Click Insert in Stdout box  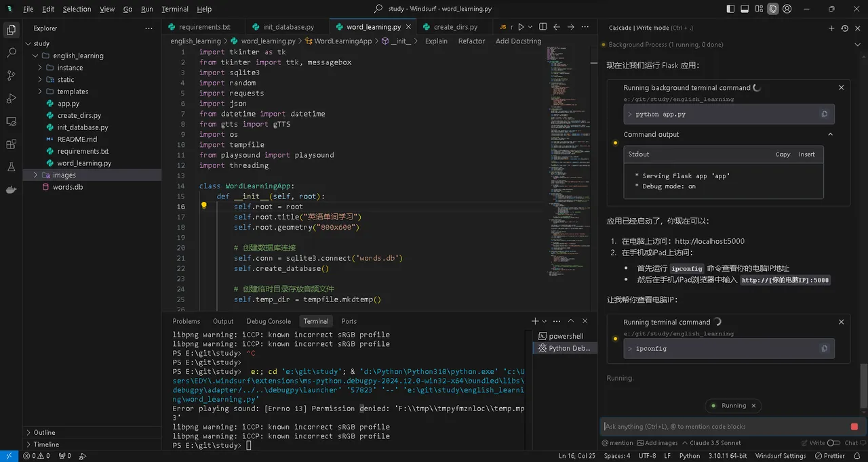tap(806, 154)
